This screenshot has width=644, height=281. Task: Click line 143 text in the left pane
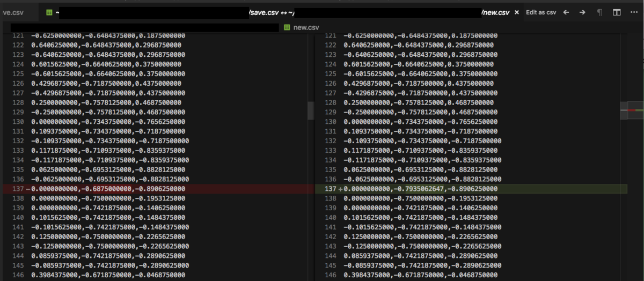click(110, 246)
